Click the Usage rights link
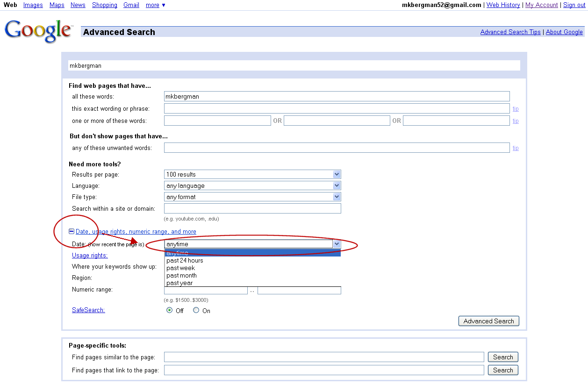Viewport: 588px width, 385px height. click(x=90, y=255)
